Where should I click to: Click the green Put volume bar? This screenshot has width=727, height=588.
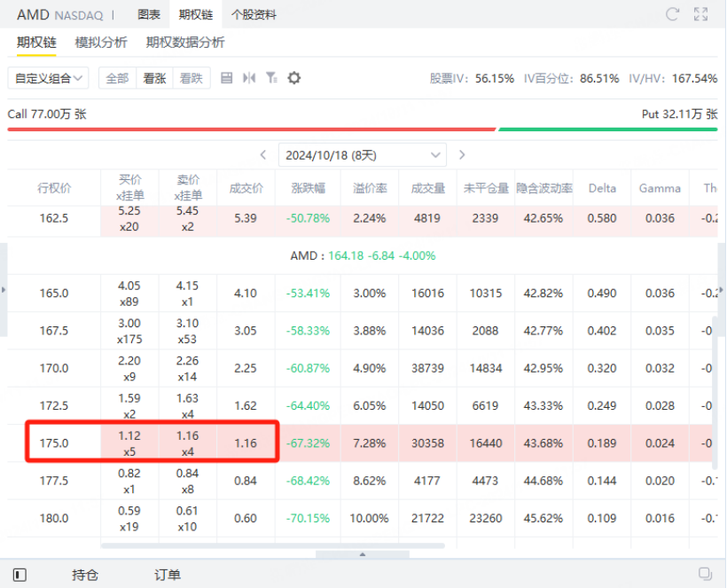608,129
